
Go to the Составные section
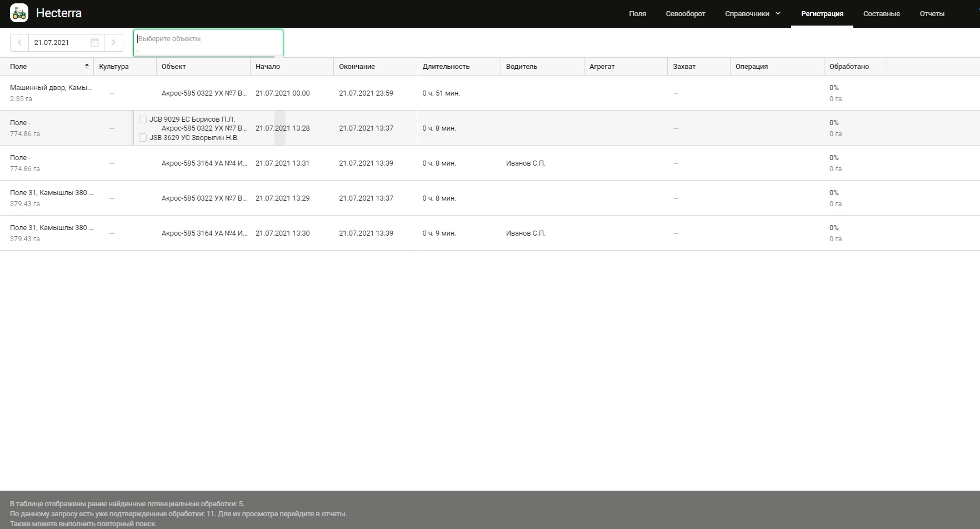[x=881, y=13]
